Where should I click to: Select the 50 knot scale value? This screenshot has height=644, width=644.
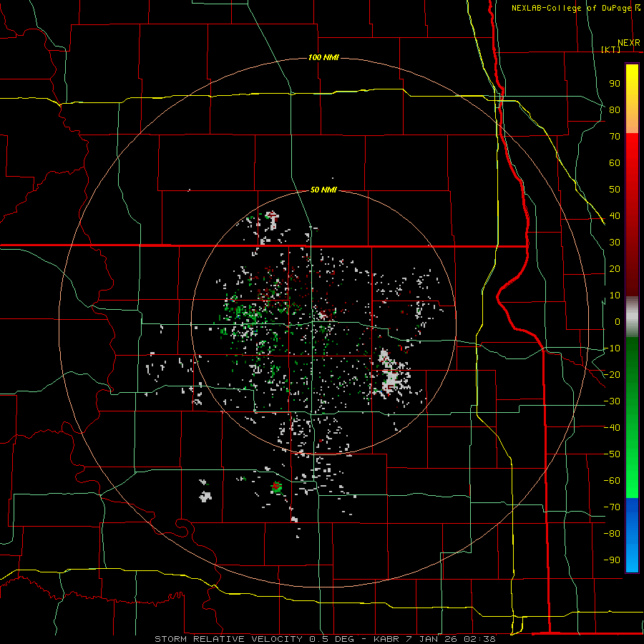[615, 190]
